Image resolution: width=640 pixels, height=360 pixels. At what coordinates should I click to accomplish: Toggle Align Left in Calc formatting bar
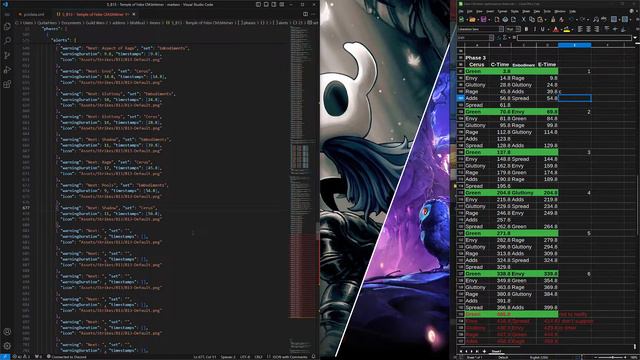tap(580, 29)
